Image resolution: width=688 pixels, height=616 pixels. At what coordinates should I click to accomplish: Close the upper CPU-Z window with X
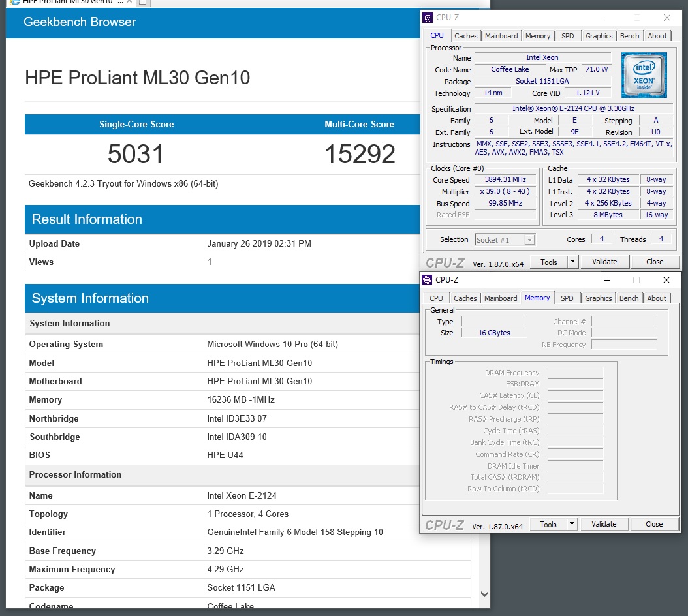[x=667, y=18]
